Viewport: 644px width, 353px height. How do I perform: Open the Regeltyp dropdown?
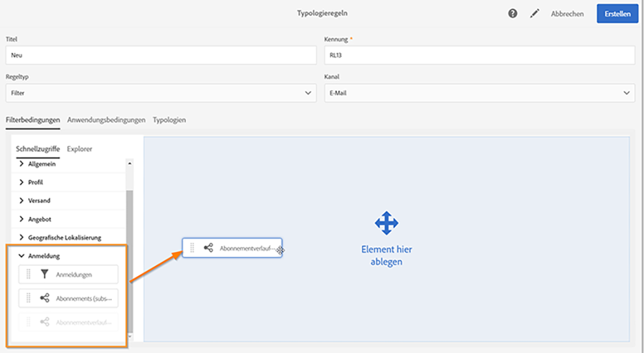point(160,93)
